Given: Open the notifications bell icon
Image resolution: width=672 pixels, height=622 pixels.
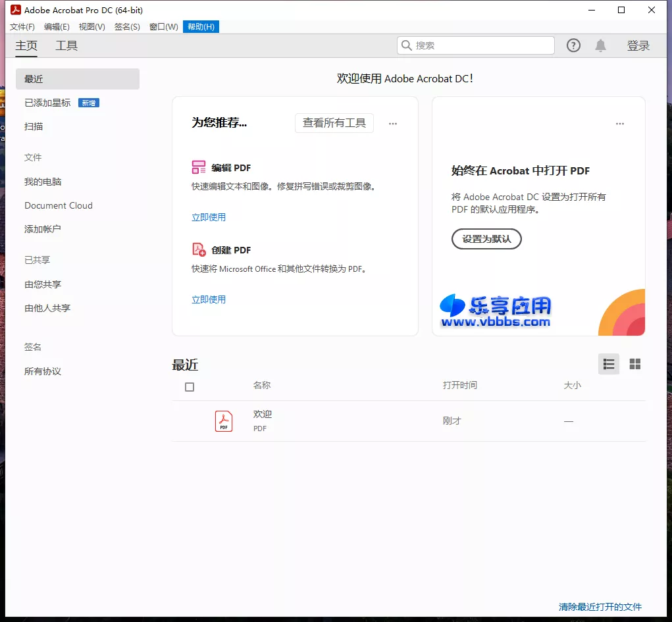Looking at the screenshot, I should 600,45.
